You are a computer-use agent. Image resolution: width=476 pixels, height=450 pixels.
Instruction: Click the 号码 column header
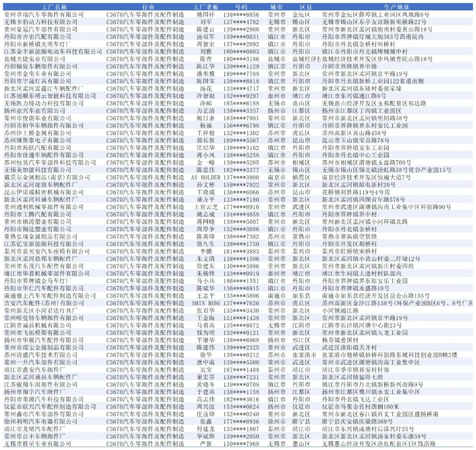[242, 7]
